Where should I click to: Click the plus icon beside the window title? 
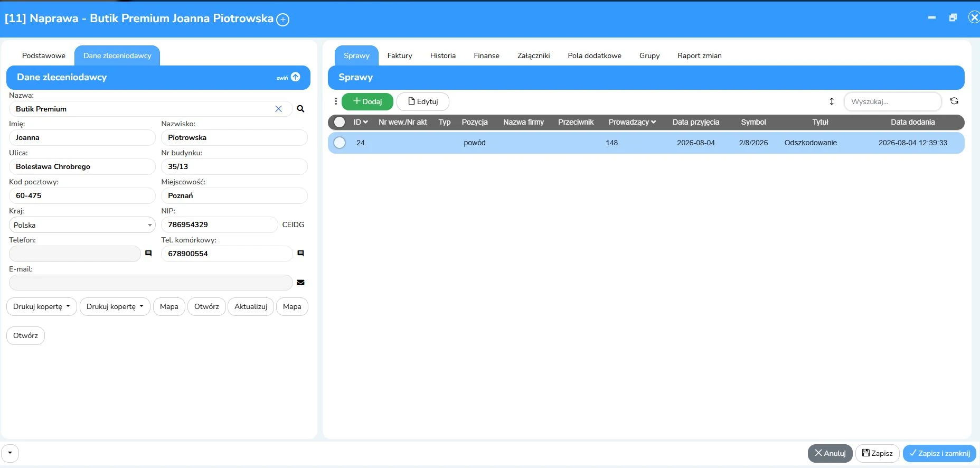coord(283,20)
